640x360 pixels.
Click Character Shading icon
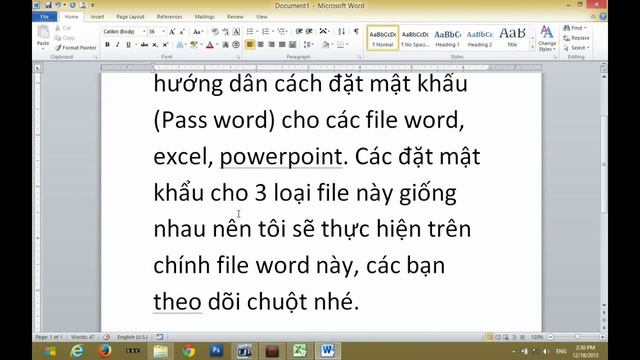click(x=225, y=44)
